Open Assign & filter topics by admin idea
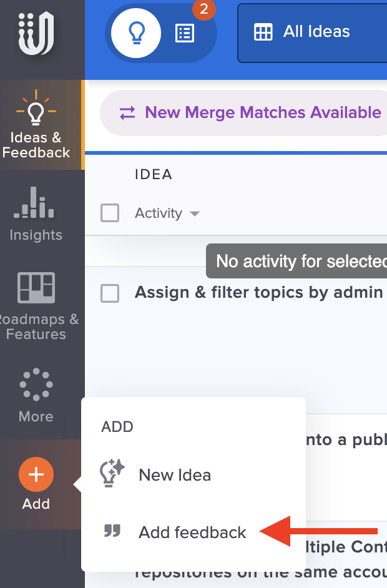Image resolution: width=387 pixels, height=588 pixels. point(259,292)
